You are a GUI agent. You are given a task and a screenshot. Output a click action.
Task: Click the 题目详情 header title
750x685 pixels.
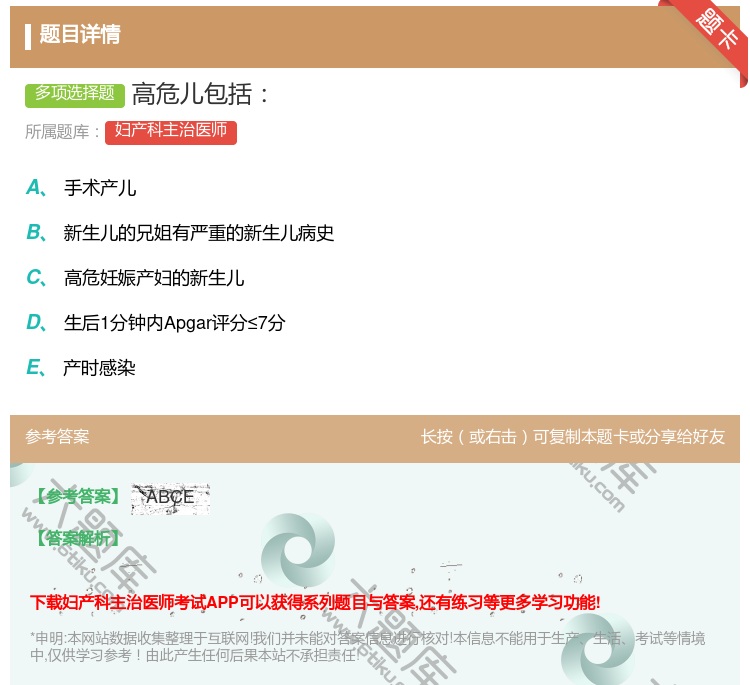pos(80,34)
